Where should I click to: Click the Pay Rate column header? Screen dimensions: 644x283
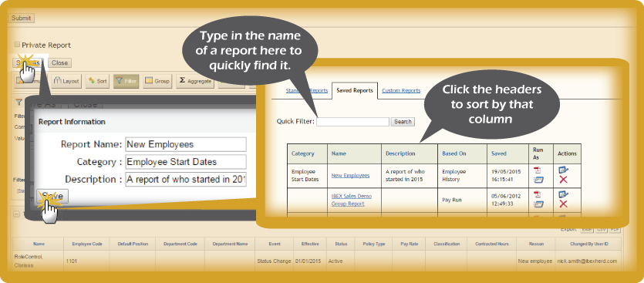point(409,244)
